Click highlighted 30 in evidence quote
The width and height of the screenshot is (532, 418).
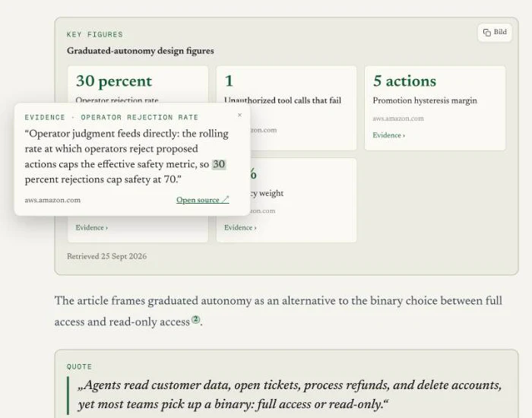point(219,164)
